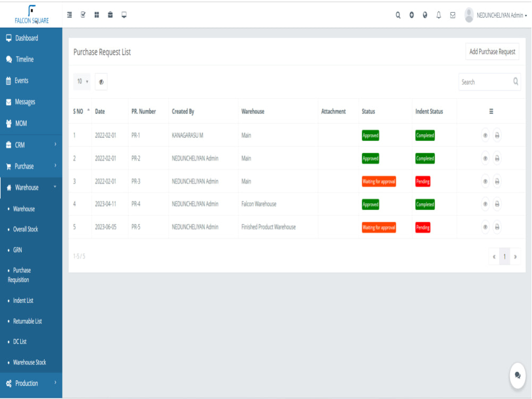Click Add Purchase Request button
This screenshot has height=399, width=532.
point(492,52)
